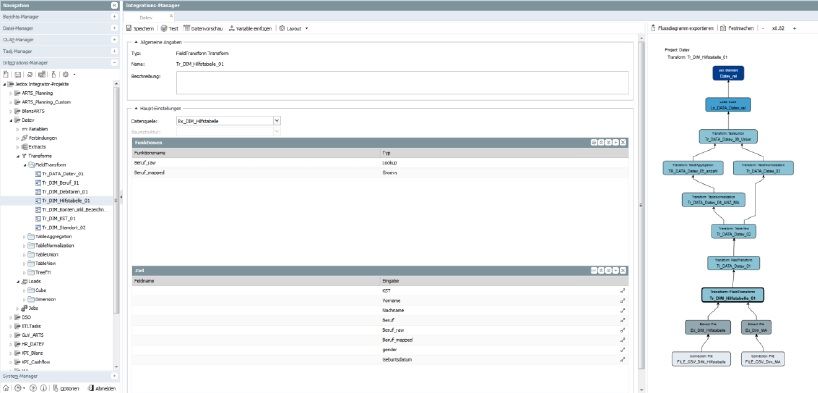
Task: Click Flussdiagramm exportieren button
Action: pyautogui.click(x=682, y=28)
